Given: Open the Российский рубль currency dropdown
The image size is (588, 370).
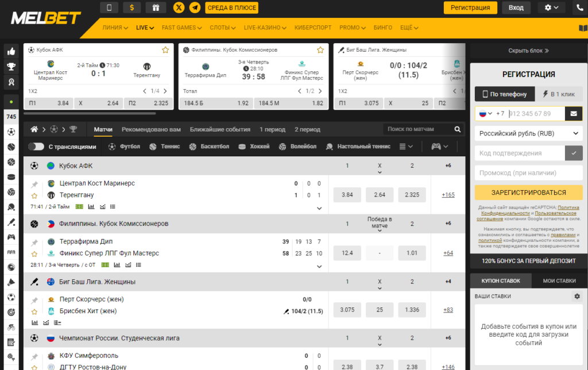Looking at the screenshot, I should tap(529, 134).
